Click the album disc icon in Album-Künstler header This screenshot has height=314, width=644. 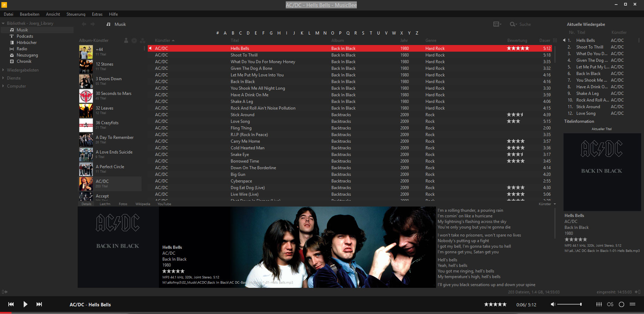(x=134, y=40)
